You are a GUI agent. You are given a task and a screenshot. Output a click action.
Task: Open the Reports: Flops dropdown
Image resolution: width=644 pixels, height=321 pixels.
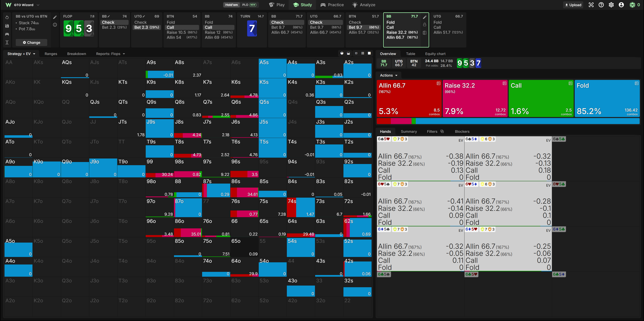point(110,54)
